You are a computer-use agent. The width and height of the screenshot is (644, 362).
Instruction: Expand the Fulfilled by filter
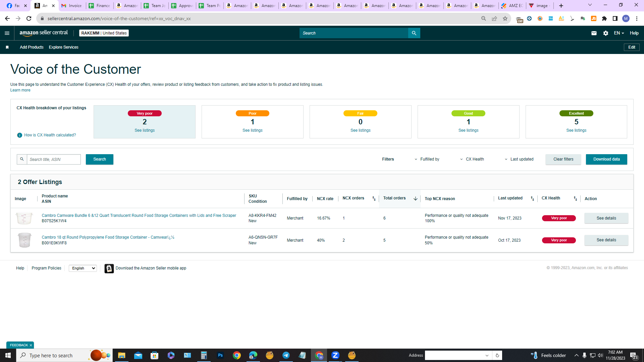(x=427, y=159)
